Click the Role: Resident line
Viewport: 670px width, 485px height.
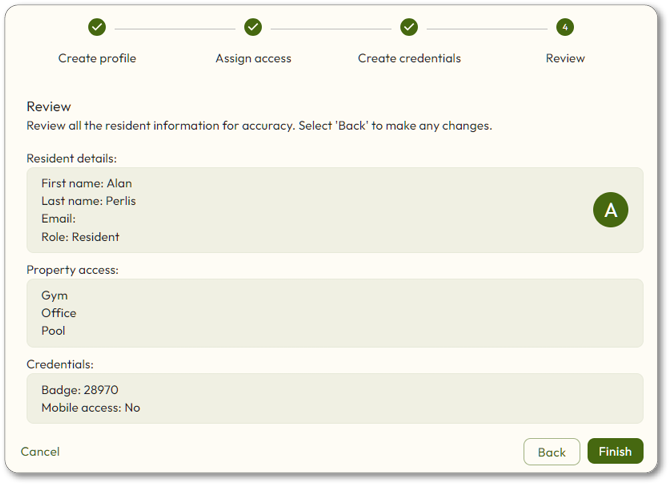[x=80, y=237]
